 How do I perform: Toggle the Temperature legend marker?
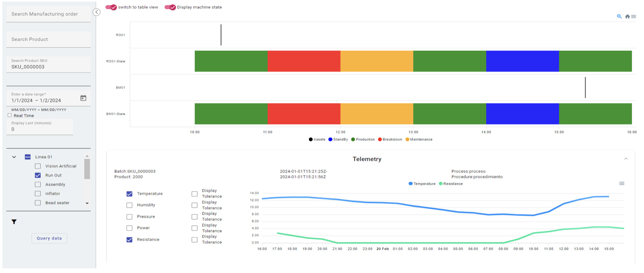(x=410, y=184)
